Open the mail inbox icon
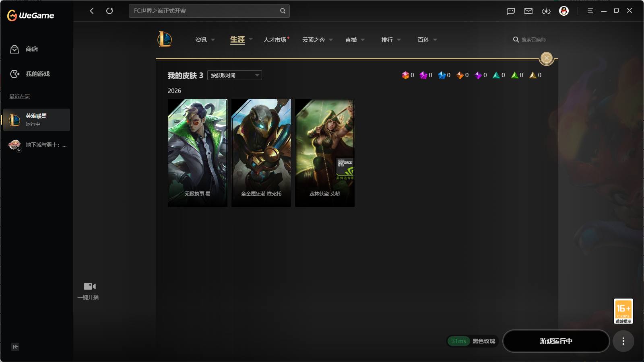Image resolution: width=644 pixels, height=362 pixels. pos(528,11)
